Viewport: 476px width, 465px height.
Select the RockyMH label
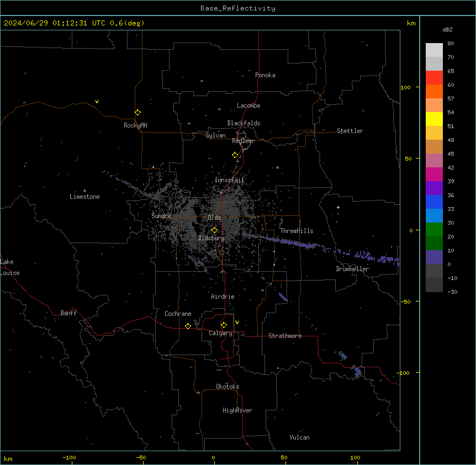(135, 125)
